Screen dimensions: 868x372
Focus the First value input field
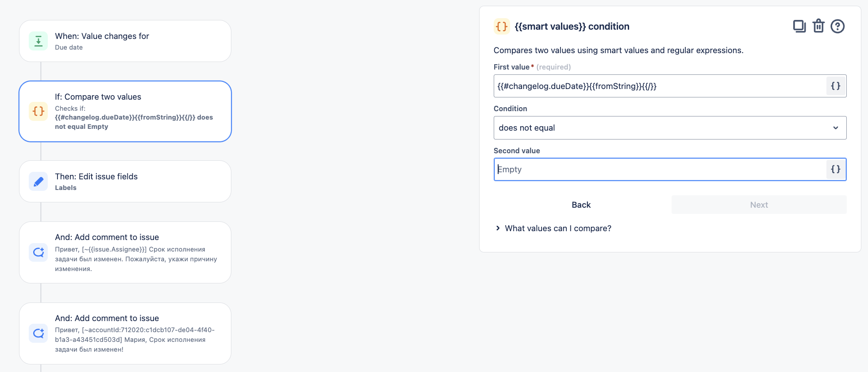(660, 86)
